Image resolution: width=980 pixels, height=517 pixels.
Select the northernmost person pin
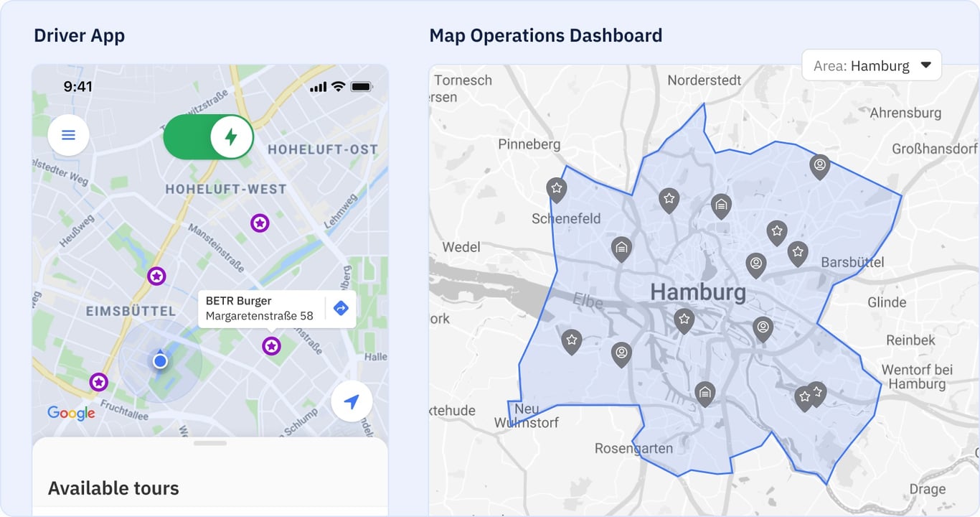[819, 167]
